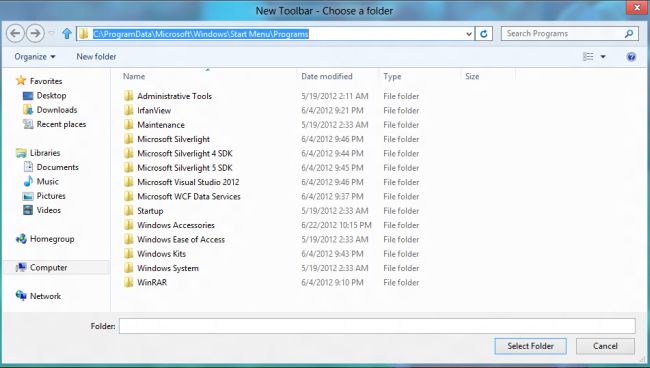The width and height of the screenshot is (650, 368).
Task: Open the Documents library
Action: click(x=51, y=167)
